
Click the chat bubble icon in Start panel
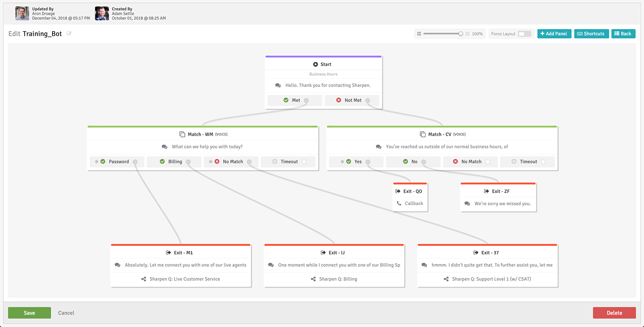coord(278,86)
